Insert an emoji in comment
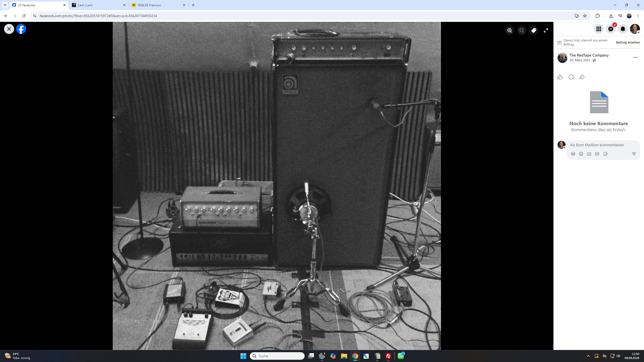The width and height of the screenshot is (644, 362). tap(581, 154)
